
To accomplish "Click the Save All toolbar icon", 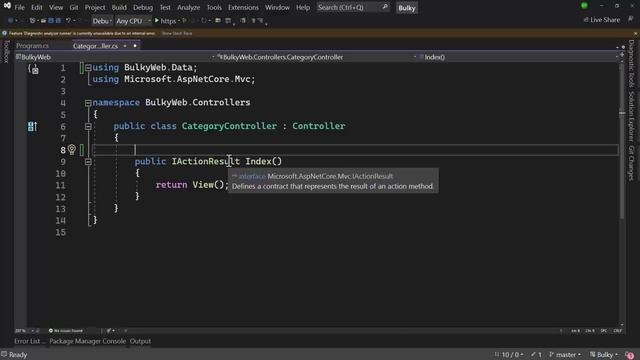I will tap(58, 20).
